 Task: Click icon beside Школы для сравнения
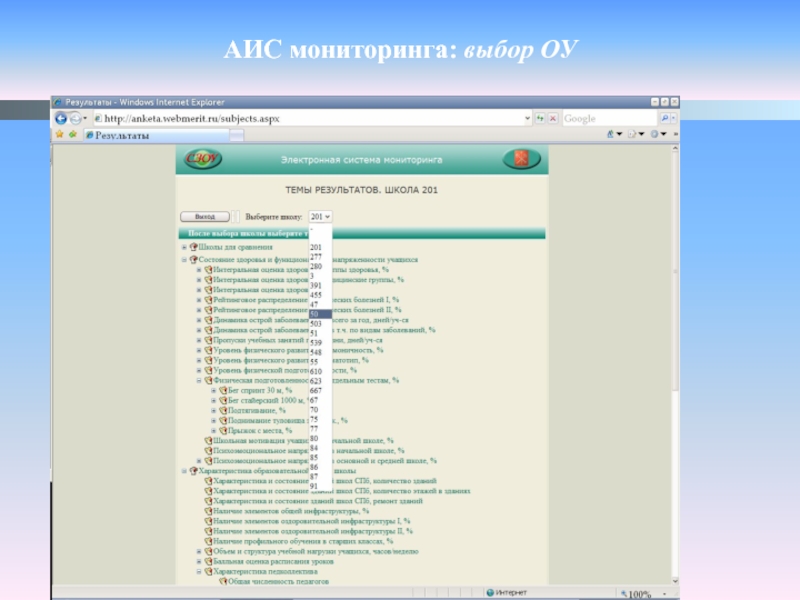[x=193, y=247]
